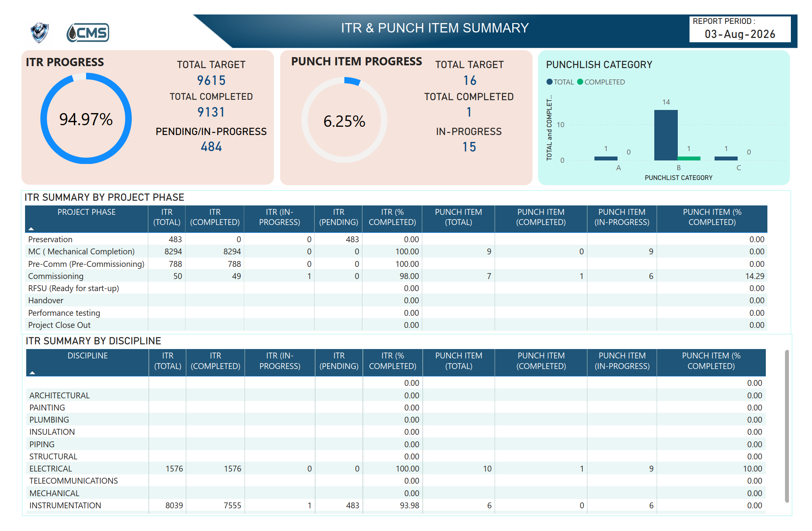Click punch item total target value 16

click(x=470, y=81)
